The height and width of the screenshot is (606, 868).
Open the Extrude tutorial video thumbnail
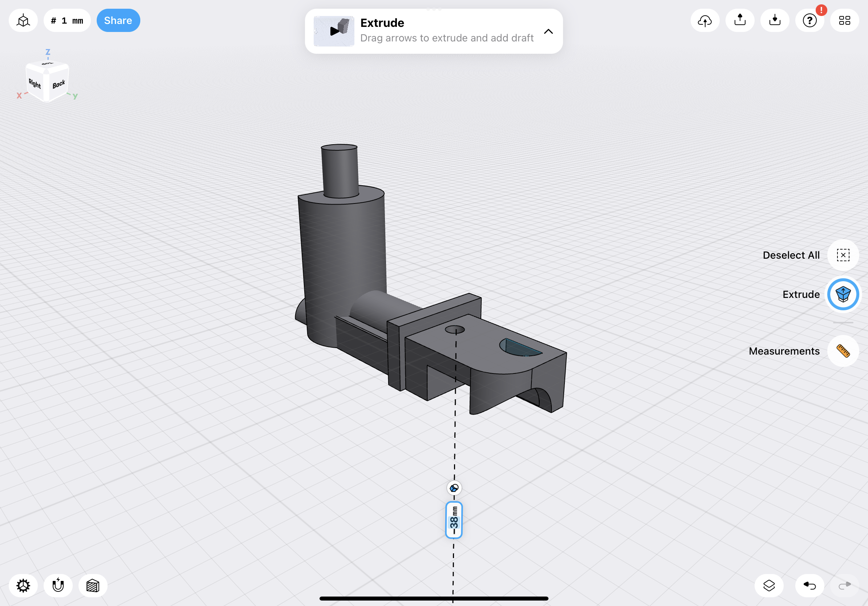tap(334, 31)
